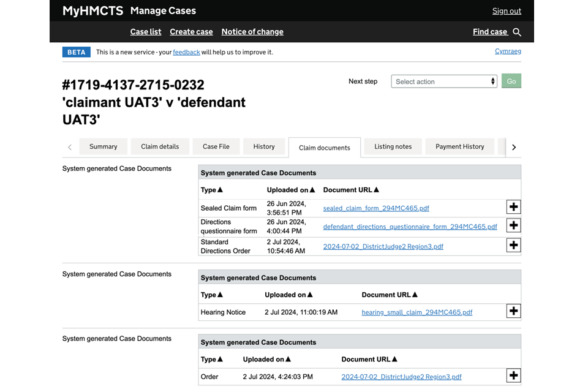Expand the Hearing Notice row plus icon
The image size is (588, 392).
tap(513, 311)
